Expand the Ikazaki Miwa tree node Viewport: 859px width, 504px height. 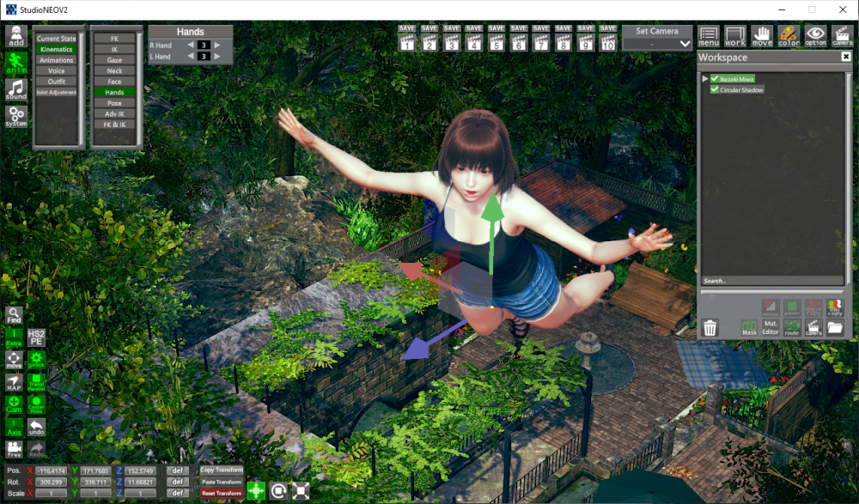tap(705, 78)
